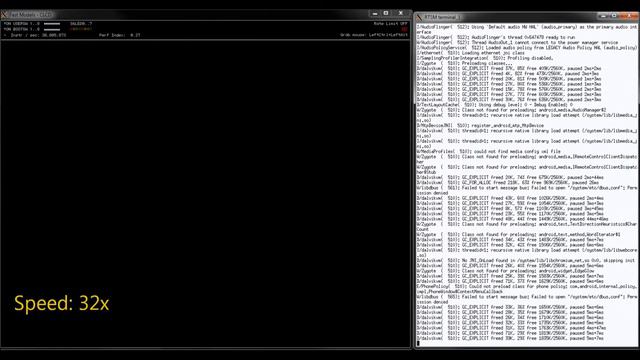Click the red indicator under Rate Limit
640x360 pixels.
coord(404,29)
